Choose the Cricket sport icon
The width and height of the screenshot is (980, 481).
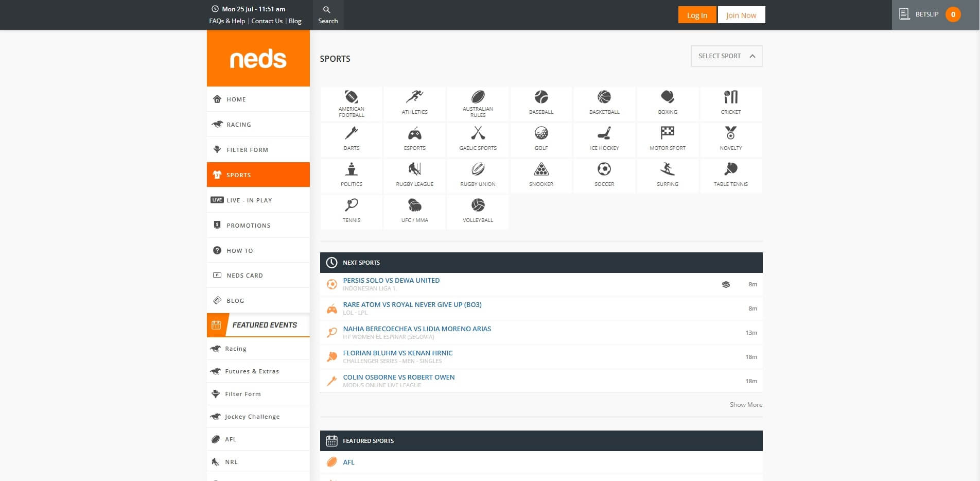click(730, 97)
